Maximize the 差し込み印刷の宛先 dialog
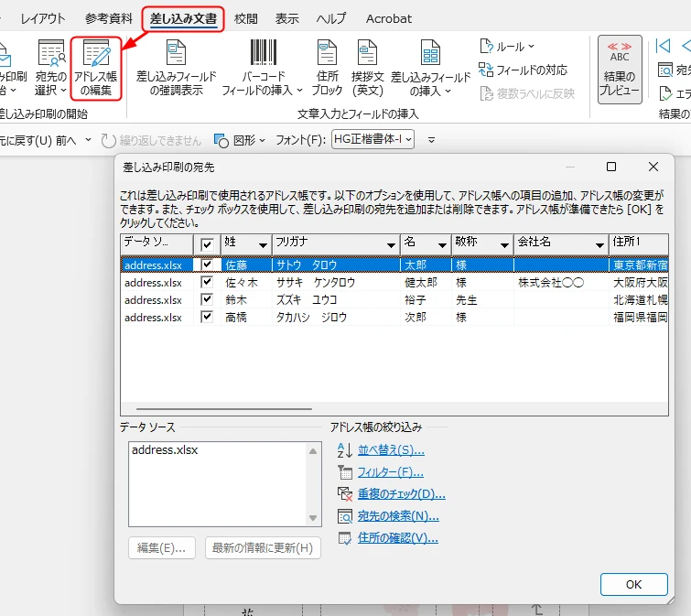The height and width of the screenshot is (616, 691). click(x=611, y=167)
